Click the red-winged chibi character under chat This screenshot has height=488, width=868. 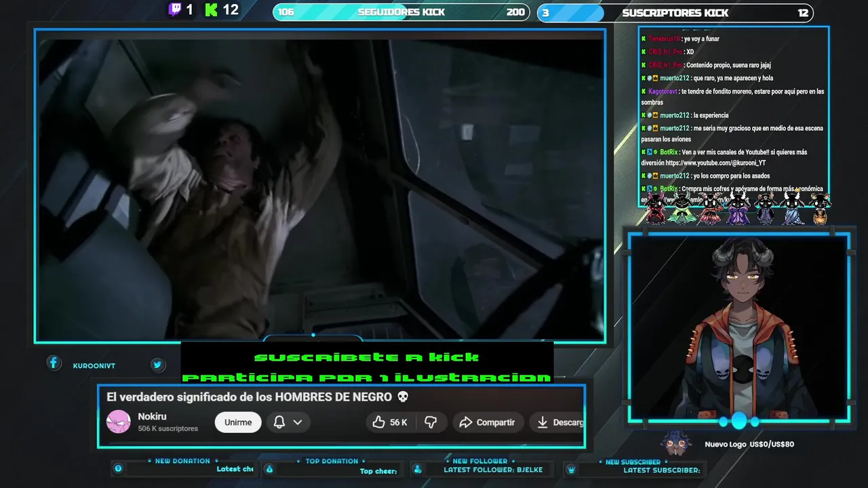point(656,208)
